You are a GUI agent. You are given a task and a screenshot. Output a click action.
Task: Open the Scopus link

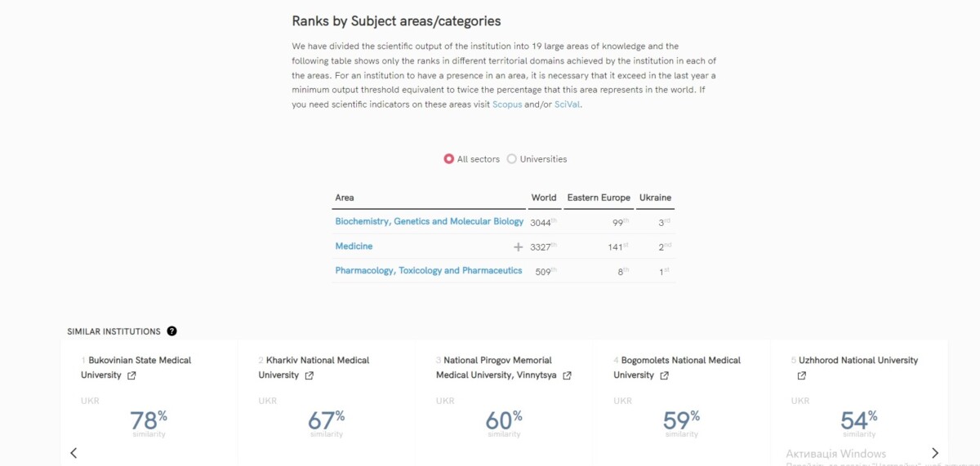click(508, 104)
